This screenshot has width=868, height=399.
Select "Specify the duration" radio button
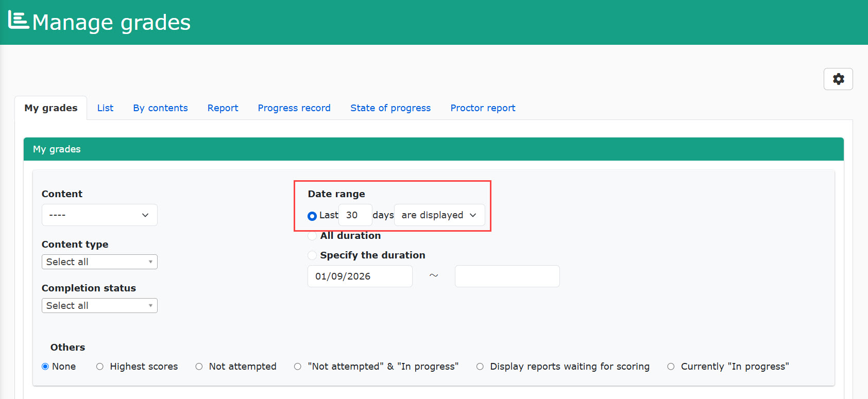[x=312, y=255]
